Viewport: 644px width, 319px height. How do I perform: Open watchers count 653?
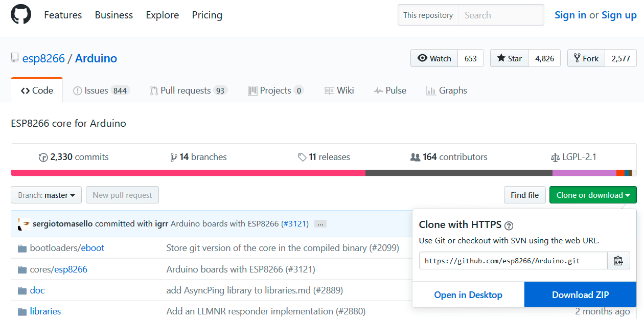[471, 58]
